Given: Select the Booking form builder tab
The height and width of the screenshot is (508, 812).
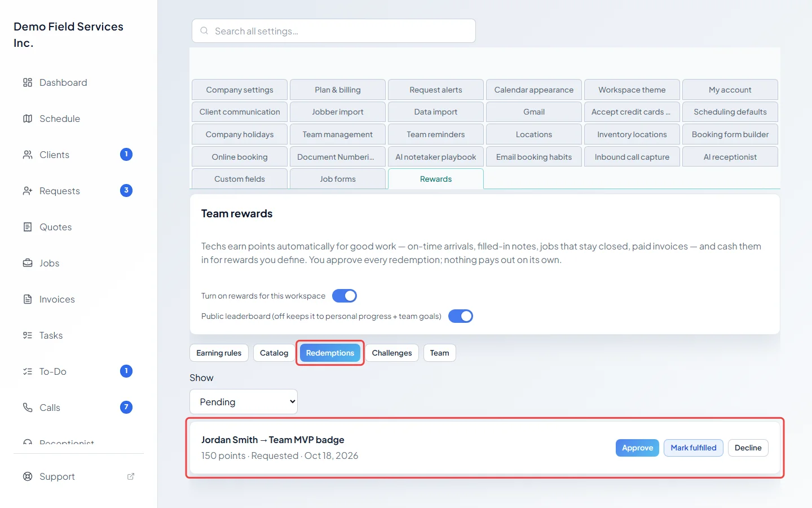Looking at the screenshot, I should pos(730,134).
